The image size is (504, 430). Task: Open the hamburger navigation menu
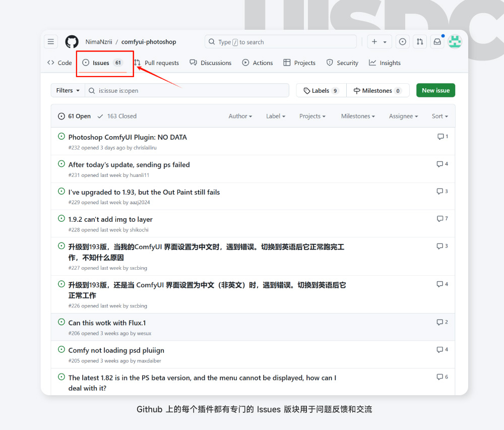[51, 42]
